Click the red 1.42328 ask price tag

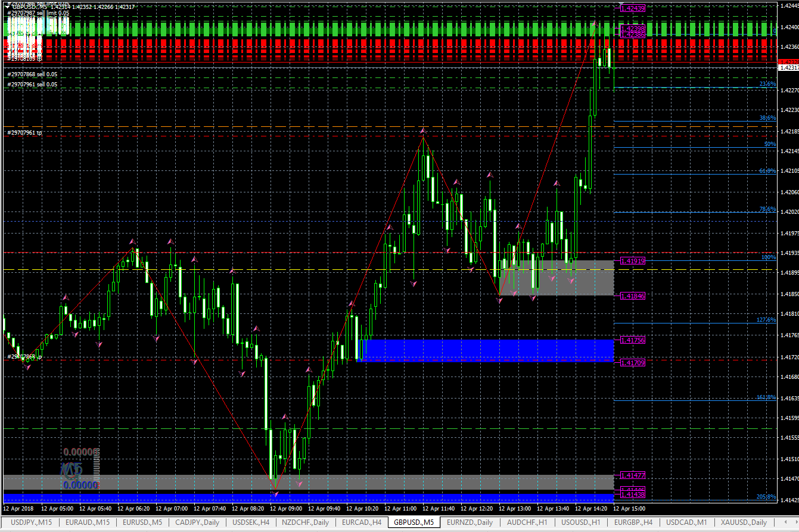(x=789, y=61)
